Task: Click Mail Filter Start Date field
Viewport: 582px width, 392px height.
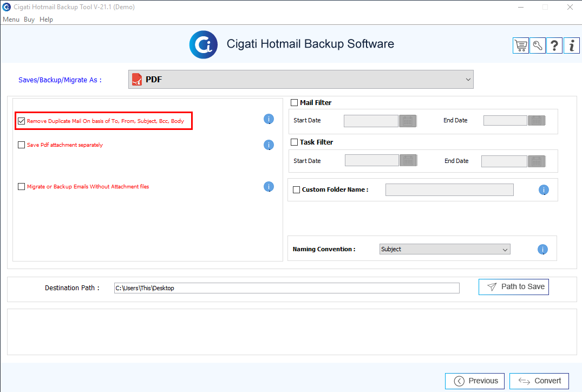Action: click(x=371, y=121)
